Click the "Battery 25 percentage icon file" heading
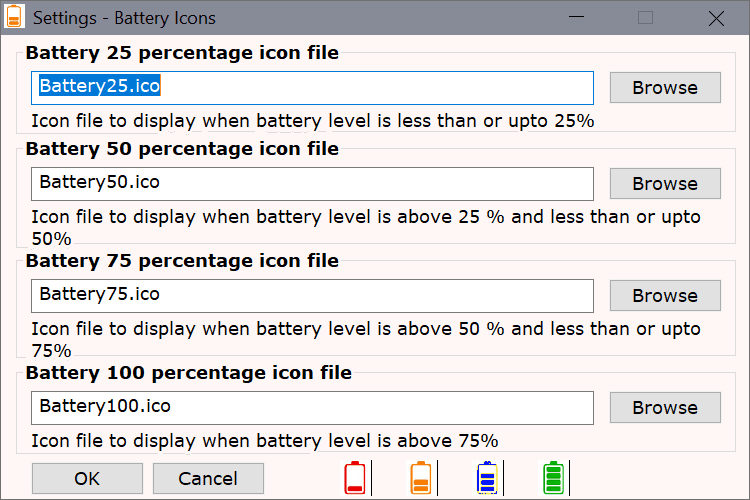 [x=182, y=53]
